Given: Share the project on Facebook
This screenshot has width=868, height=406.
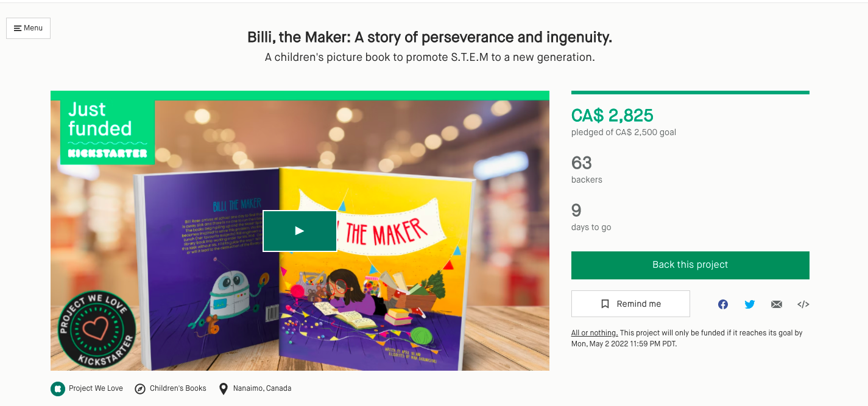Looking at the screenshot, I should [x=722, y=304].
